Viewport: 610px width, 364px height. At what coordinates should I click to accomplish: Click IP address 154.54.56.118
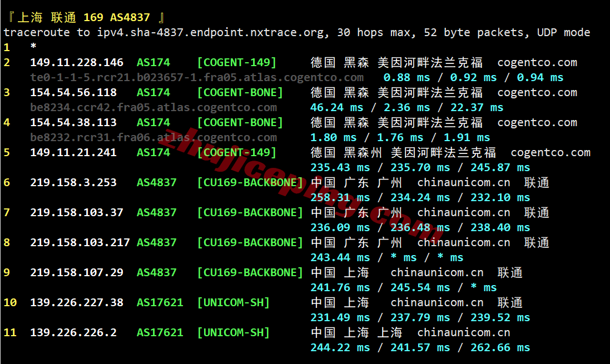click(73, 93)
